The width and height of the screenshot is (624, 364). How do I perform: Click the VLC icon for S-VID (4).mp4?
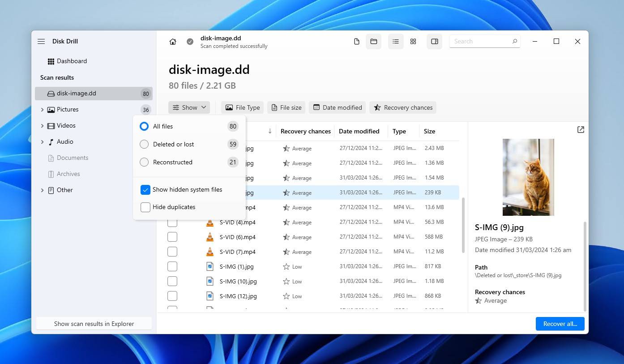pos(210,222)
